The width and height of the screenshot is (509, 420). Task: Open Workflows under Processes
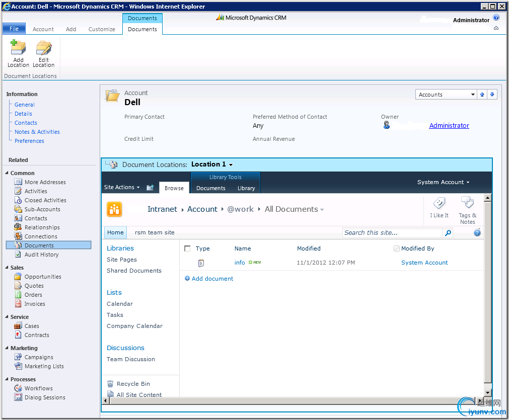click(39, 388)
